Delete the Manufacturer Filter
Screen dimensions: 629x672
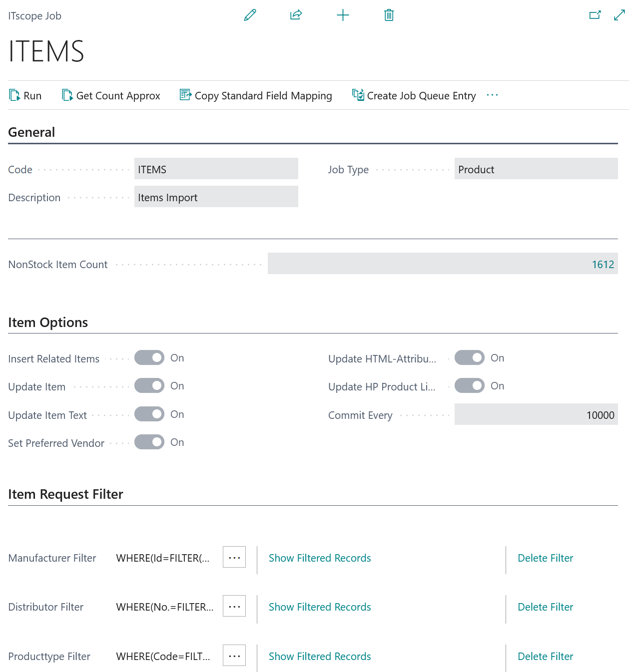click(545, 558)
